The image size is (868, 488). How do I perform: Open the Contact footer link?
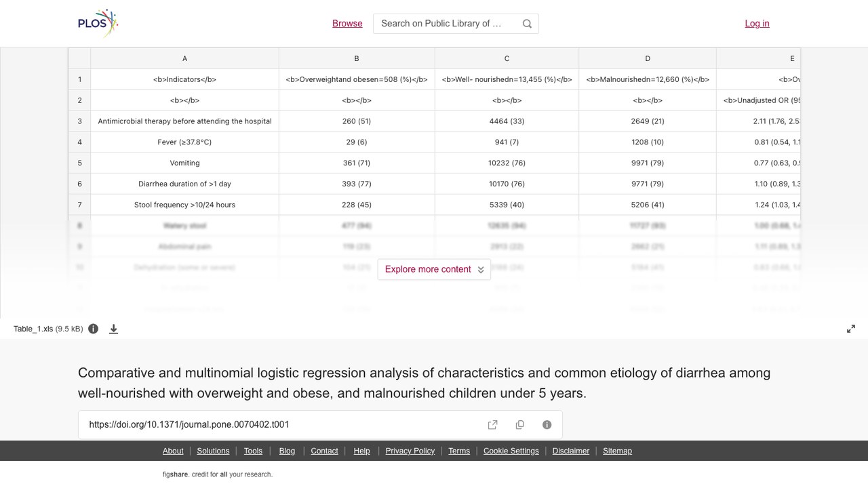[324, 451]
